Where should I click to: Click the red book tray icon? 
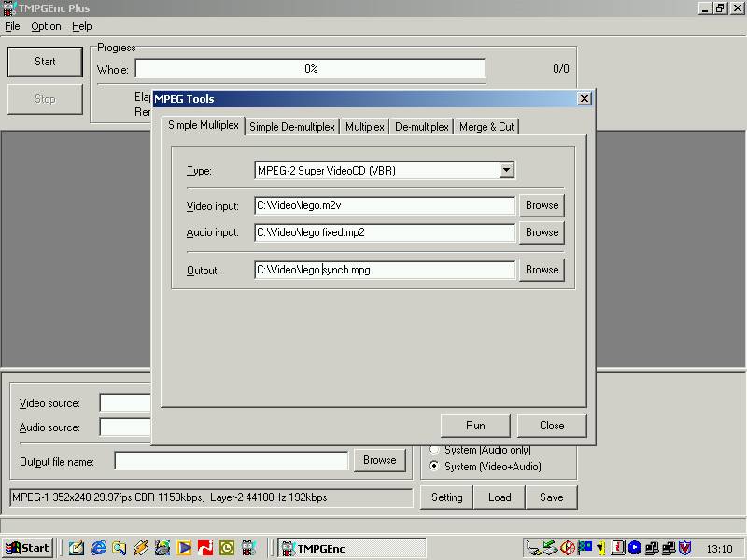tap(618, 548)
